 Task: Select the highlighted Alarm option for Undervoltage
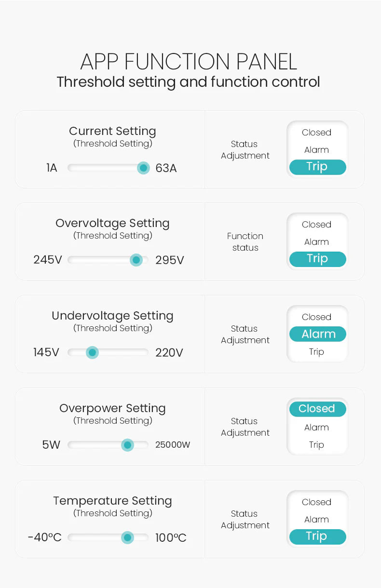pos(317,334)
